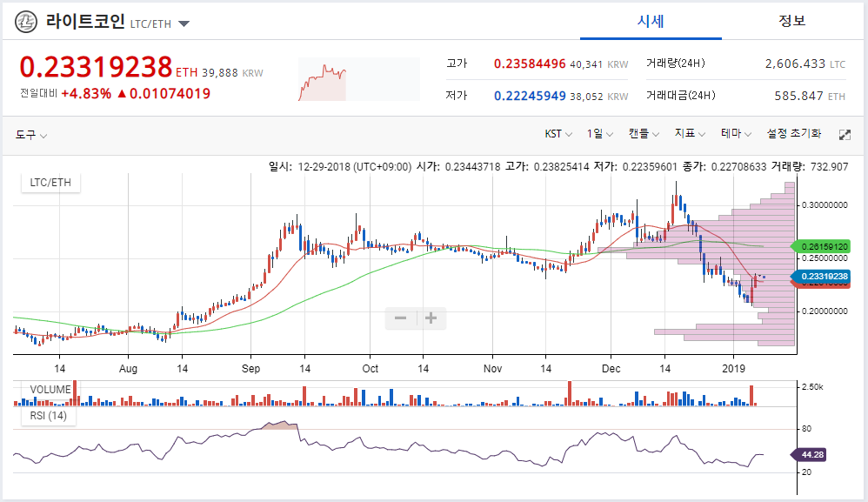This screenshot has width=868, height=502.
Task: Open the 캔들 chart type dropdown
Action: point(644,134)
